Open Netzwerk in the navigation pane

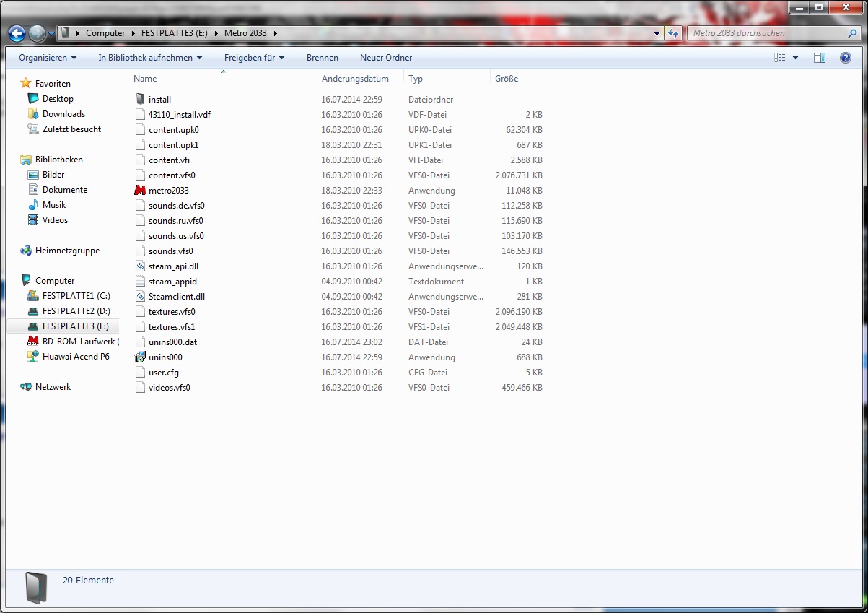pyautogui.click(x=53, y=387)
